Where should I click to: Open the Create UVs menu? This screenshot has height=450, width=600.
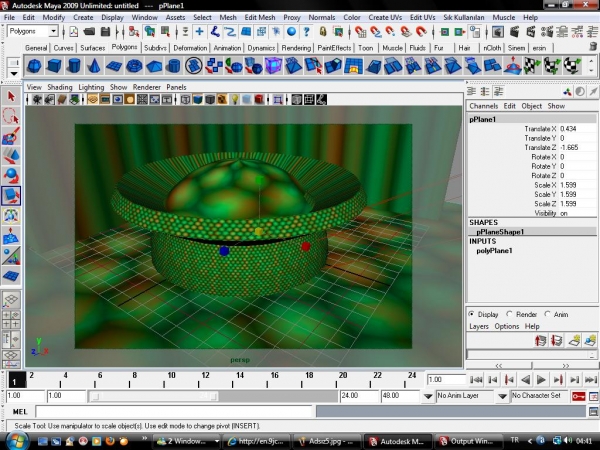pos(385,17)
